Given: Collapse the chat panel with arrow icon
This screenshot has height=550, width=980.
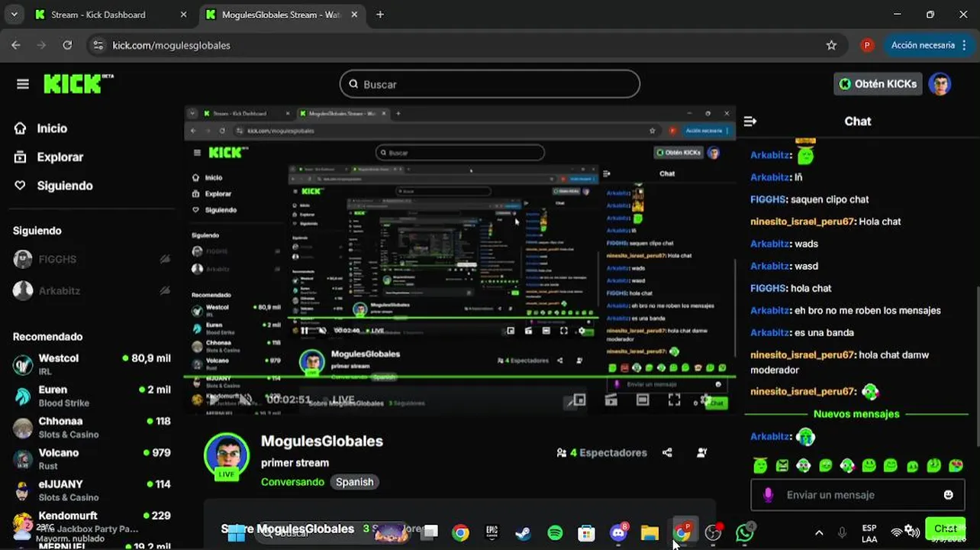Looking at the screenshot, I should (x=750, y=121).
